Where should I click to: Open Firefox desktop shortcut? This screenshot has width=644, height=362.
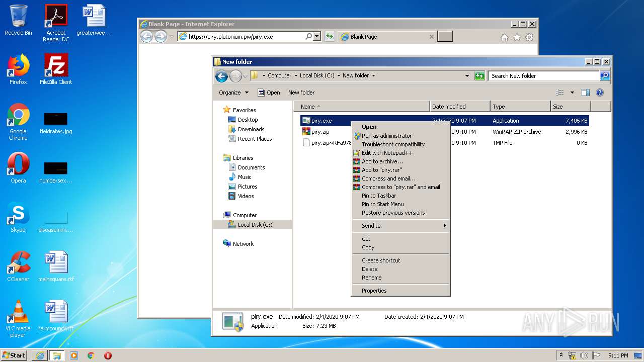pyautogui.click(x=18, y=69)
